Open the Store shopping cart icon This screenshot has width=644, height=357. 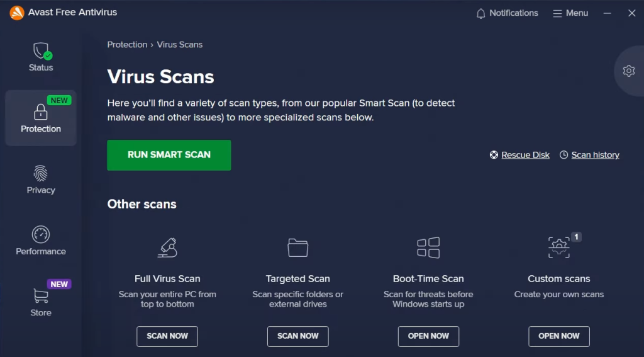41,296
